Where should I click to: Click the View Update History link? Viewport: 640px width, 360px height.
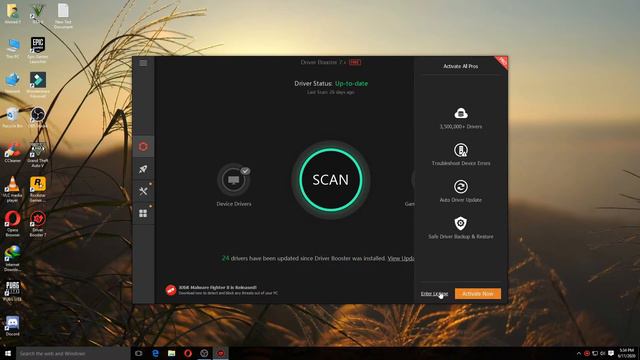click(401, 258)
